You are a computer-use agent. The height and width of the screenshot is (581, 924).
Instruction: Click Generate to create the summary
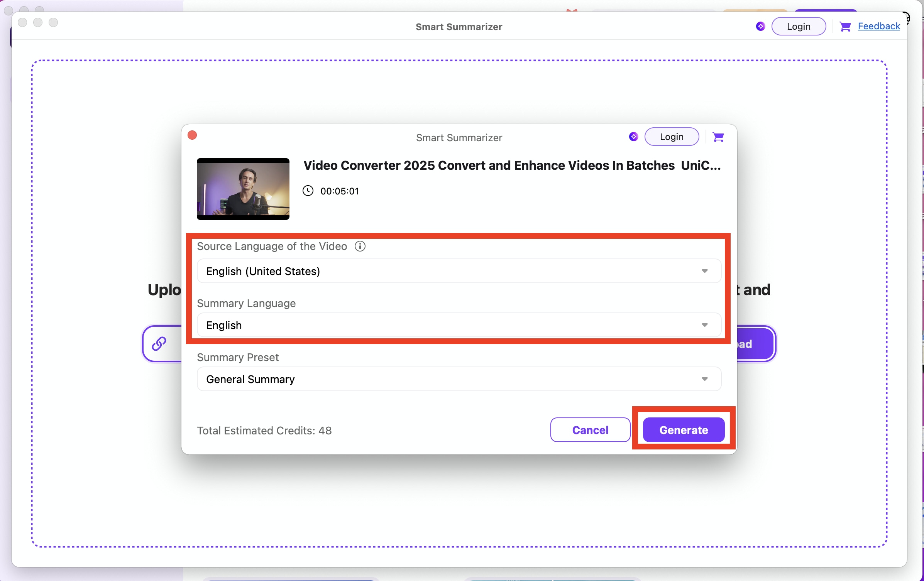683,430
